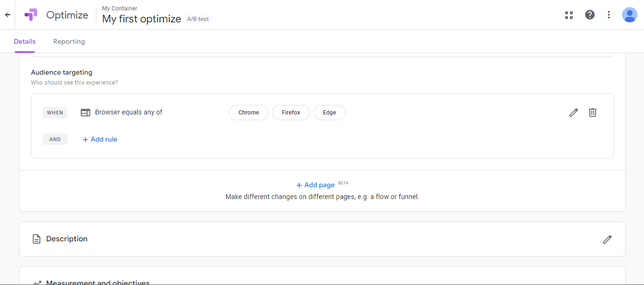
Task: Click 'Make different changes on different pages' text
Action: 322,197
